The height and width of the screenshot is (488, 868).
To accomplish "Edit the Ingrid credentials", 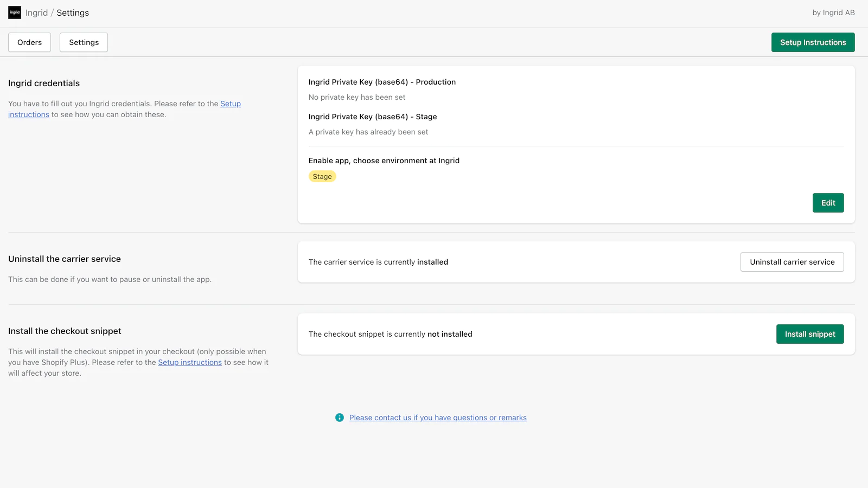I will pos(828,203).
